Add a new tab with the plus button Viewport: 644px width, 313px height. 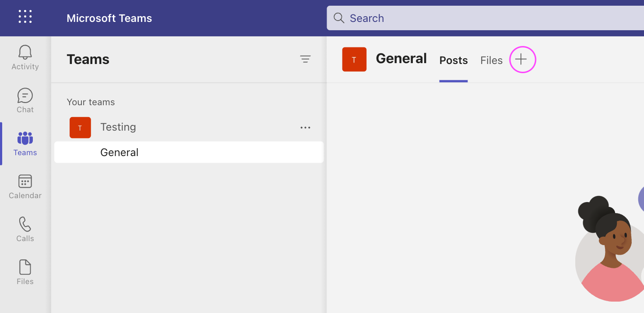pos(522,59)
